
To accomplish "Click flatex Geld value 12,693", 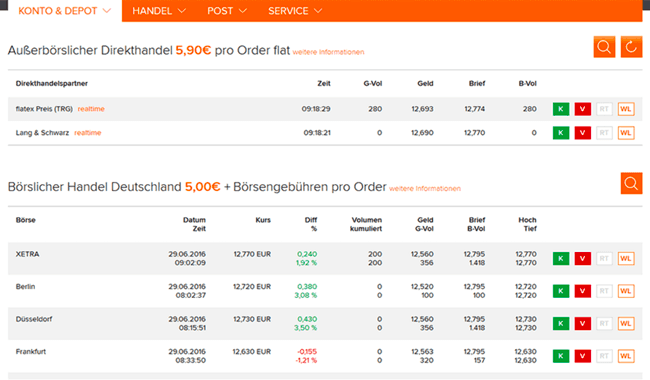I will click(422, 109).
